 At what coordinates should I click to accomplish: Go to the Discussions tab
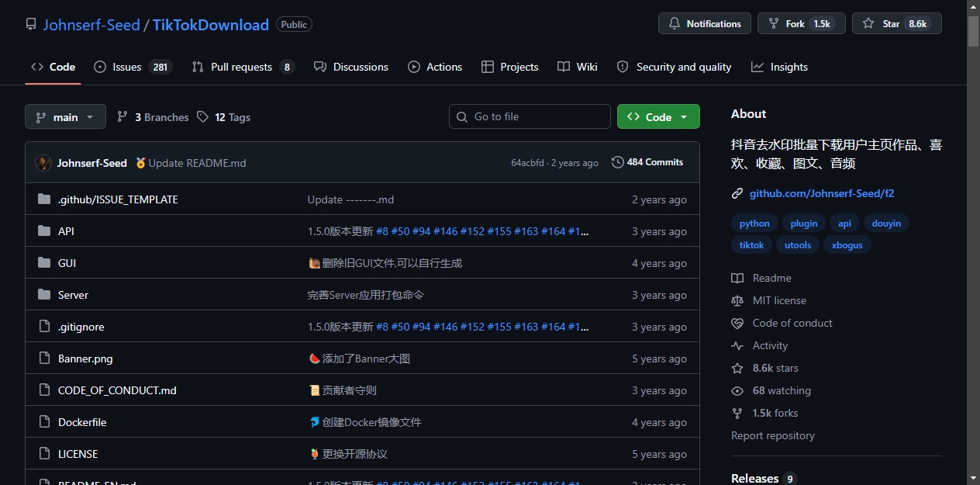pos(351,67)
